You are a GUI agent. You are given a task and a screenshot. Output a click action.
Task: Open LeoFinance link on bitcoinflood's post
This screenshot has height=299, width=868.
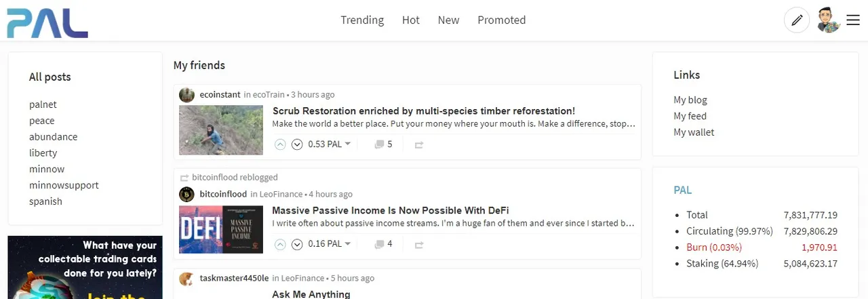point(282,195)
